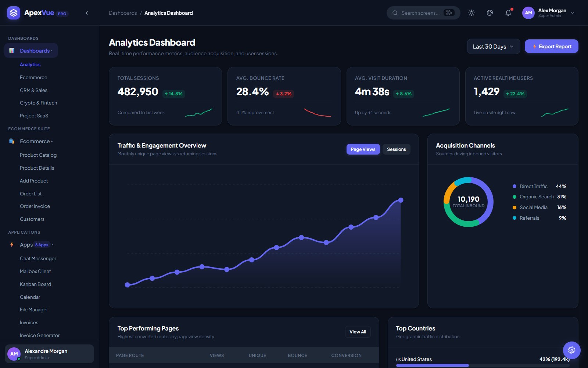This screenshot has width=588, height=368.
Task: Open Crypto & Fintech in sidebar
Action: point(39,103)
